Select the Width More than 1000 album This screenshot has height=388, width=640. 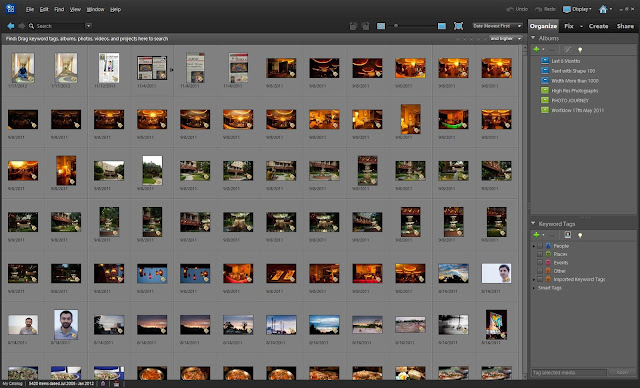click(x=575, y=80)
